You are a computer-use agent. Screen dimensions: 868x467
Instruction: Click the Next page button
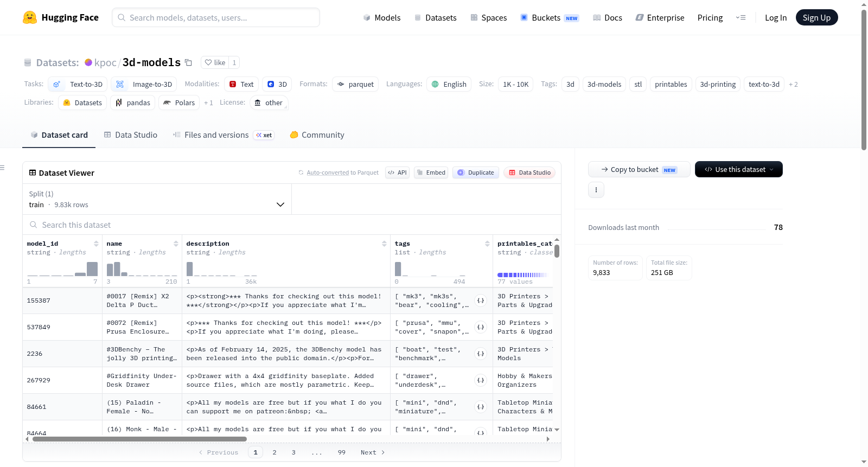(373, 452)
